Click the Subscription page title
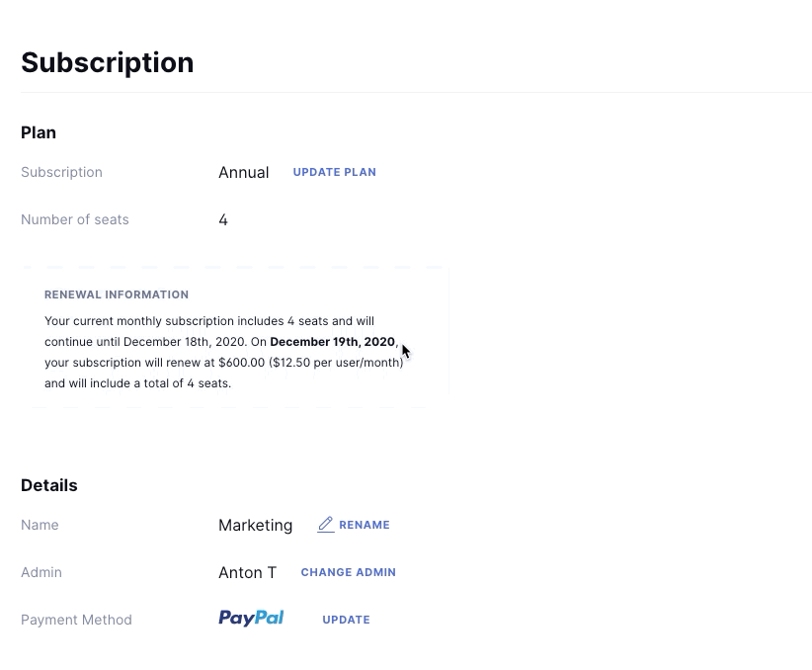This screenshot has height=670, width=812. [107, 62]
